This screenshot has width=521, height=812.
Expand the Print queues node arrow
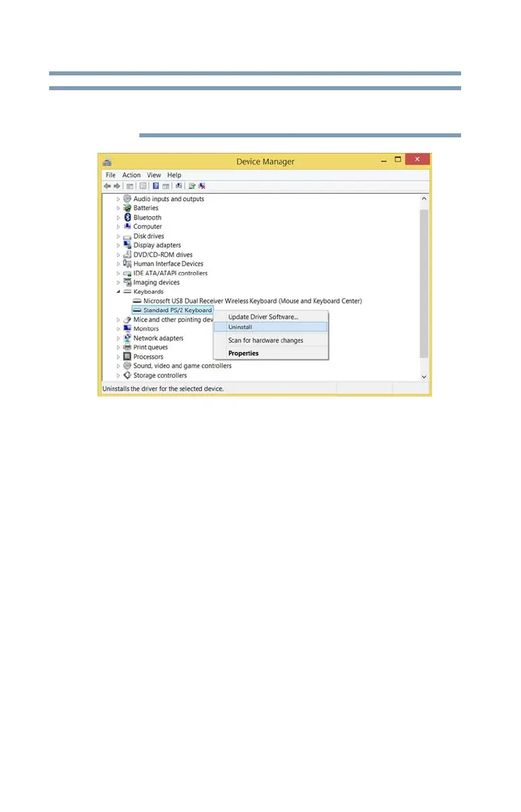click(118, 347)
